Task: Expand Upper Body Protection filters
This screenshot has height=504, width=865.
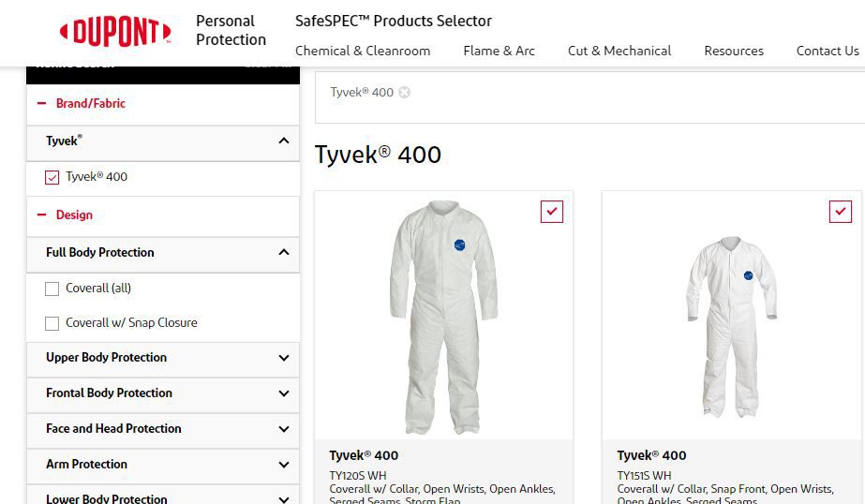Action: click(x=284, y=358)
